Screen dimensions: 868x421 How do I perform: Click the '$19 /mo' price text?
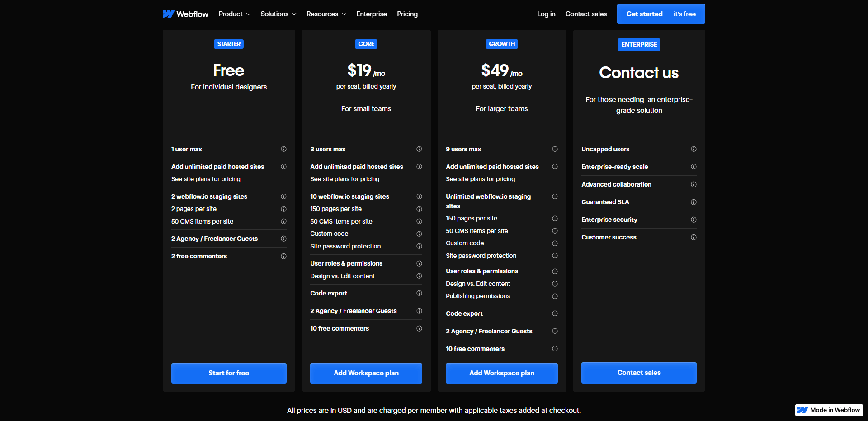click(366, 70)
